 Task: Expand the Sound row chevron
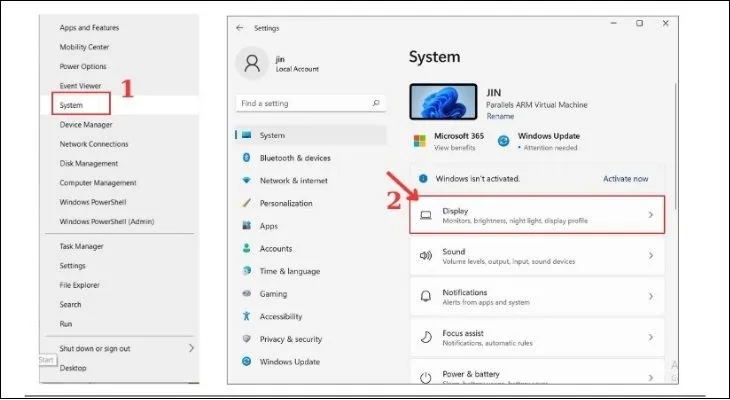coord(651,255)
